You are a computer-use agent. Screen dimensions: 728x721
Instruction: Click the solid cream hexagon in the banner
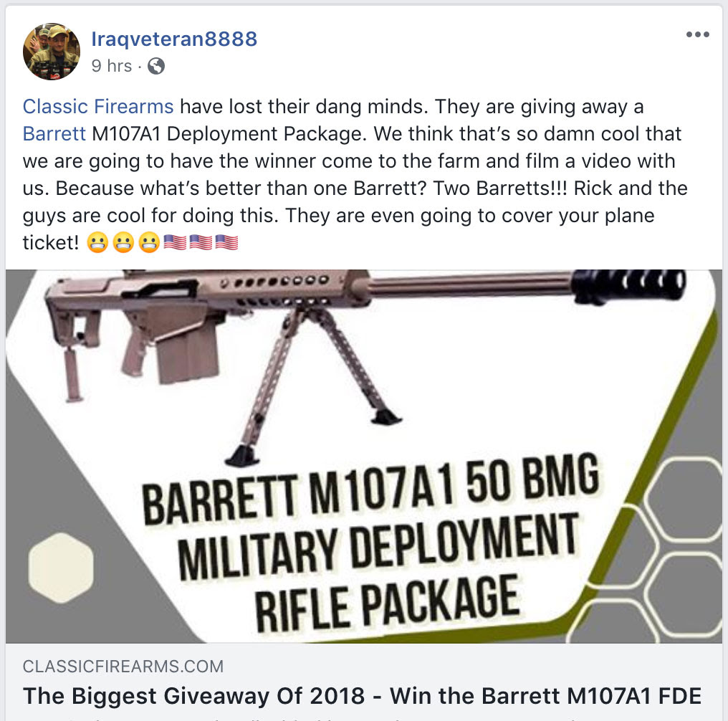61,568
